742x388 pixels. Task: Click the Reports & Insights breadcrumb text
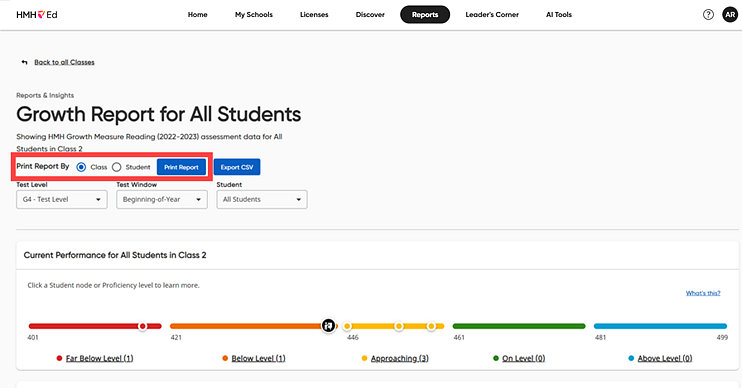click(x=45, y=95)
